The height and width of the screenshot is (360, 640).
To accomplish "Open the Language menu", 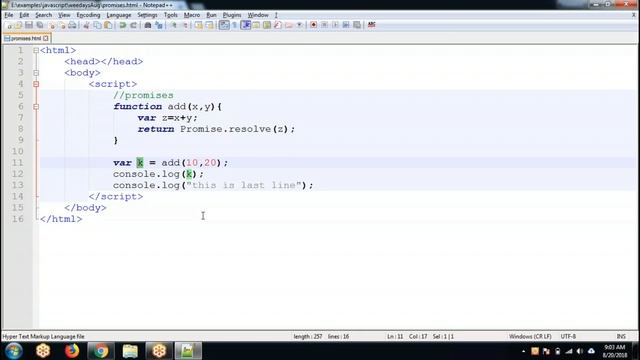I will click(x=119, y=15).
